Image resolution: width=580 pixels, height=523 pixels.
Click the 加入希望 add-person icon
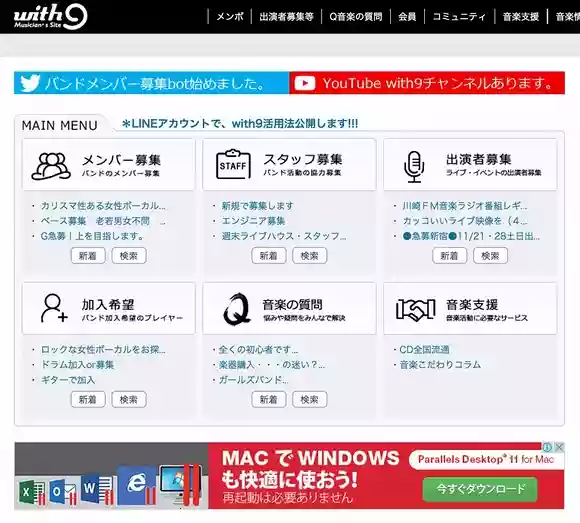54,308
